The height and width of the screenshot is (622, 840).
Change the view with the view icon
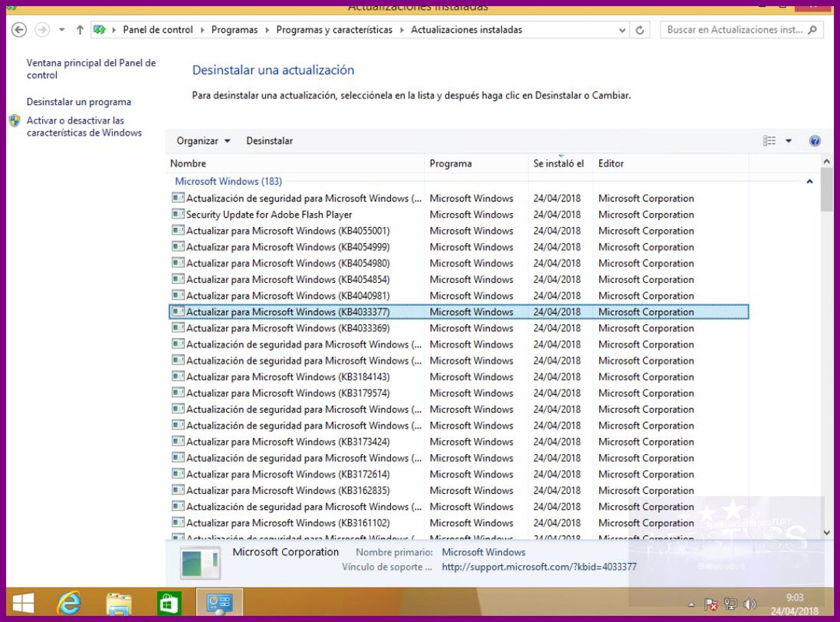[769, 141]
